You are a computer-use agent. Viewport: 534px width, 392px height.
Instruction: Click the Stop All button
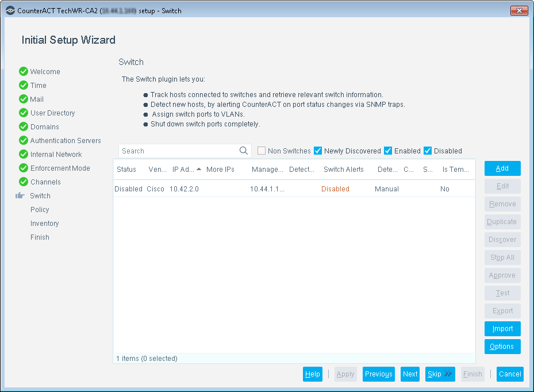pyautogui.click(x=502, y=257)
